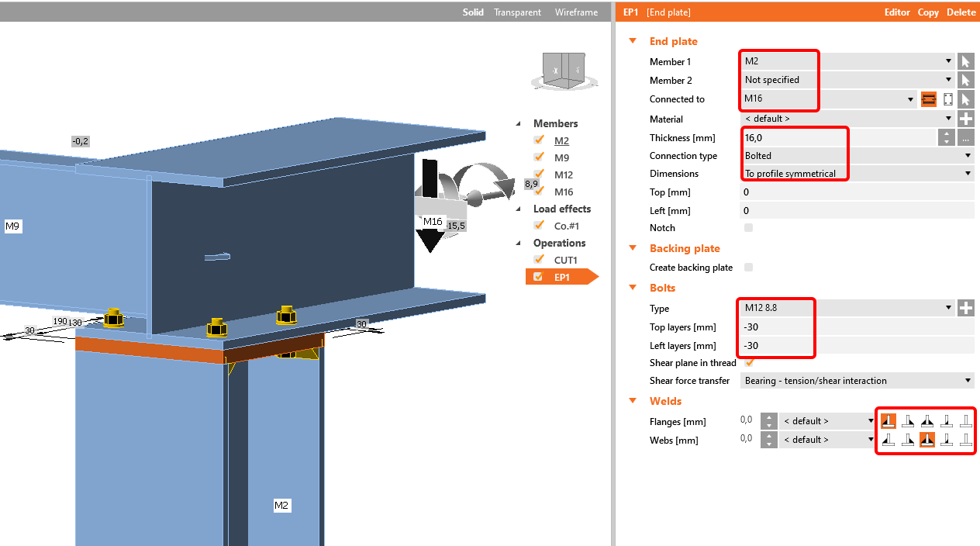The width and height of the screenshot is (980, 546).
Task: Enable the Notch checkbox
Action: 748,228
